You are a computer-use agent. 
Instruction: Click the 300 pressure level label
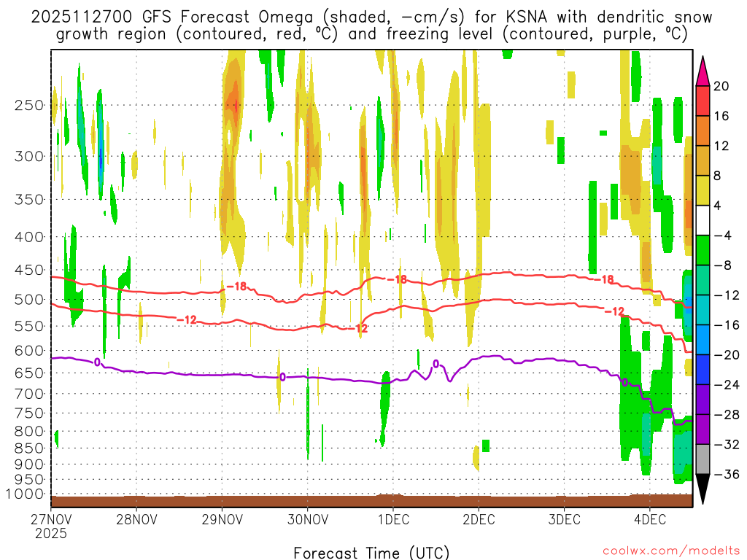tap(29, 156)
